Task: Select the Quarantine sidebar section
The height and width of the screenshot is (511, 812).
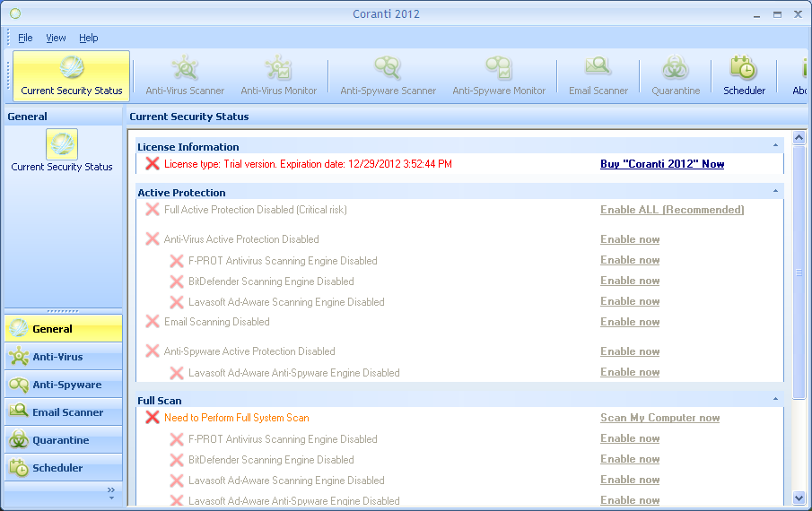Action: [63, 440]
